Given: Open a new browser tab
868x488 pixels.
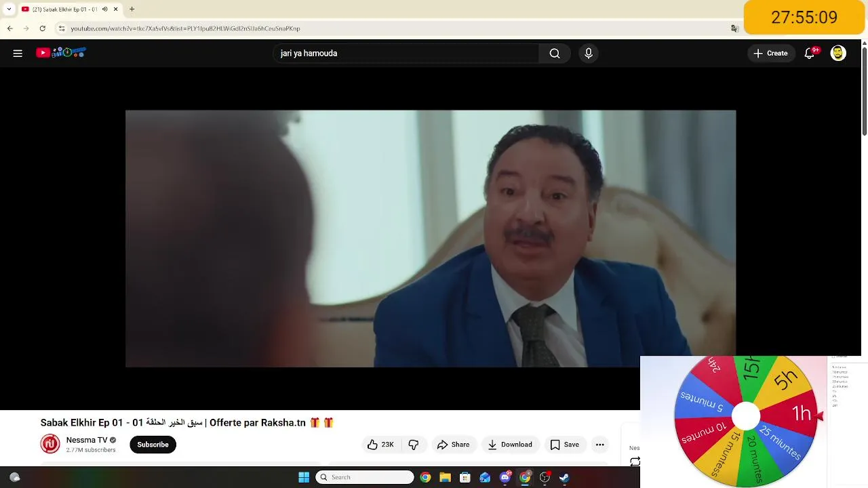Looking at the screenshot, I should tap(132, 9).
